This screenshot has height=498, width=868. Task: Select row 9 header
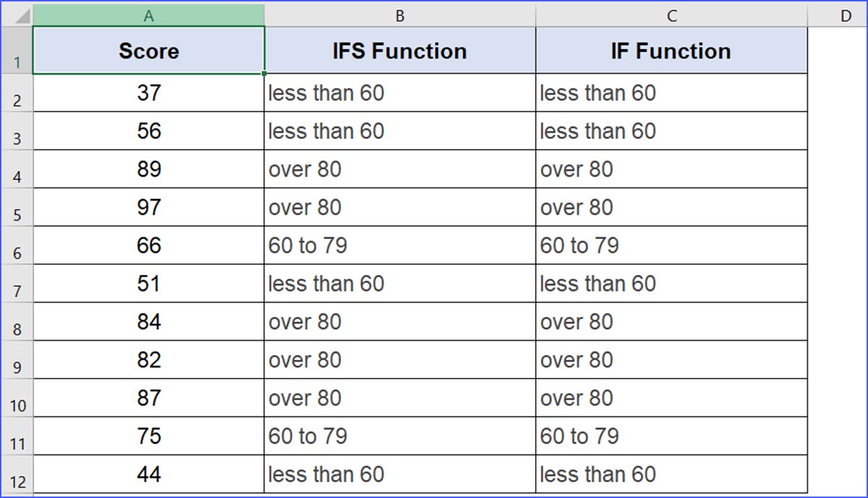point(17,360)
